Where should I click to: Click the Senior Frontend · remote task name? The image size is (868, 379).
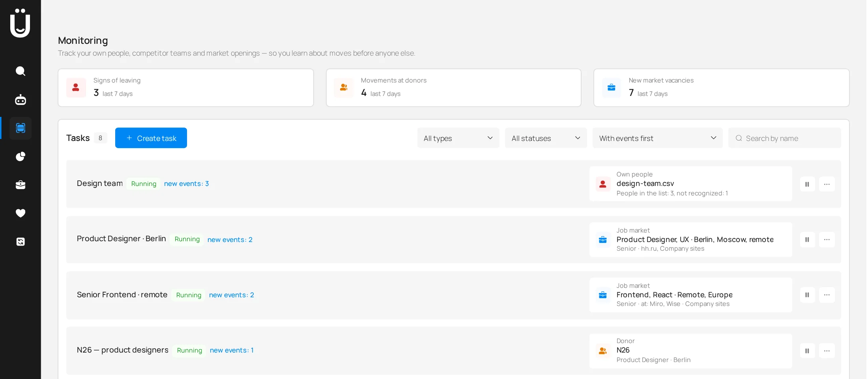[x=122, y=295]
